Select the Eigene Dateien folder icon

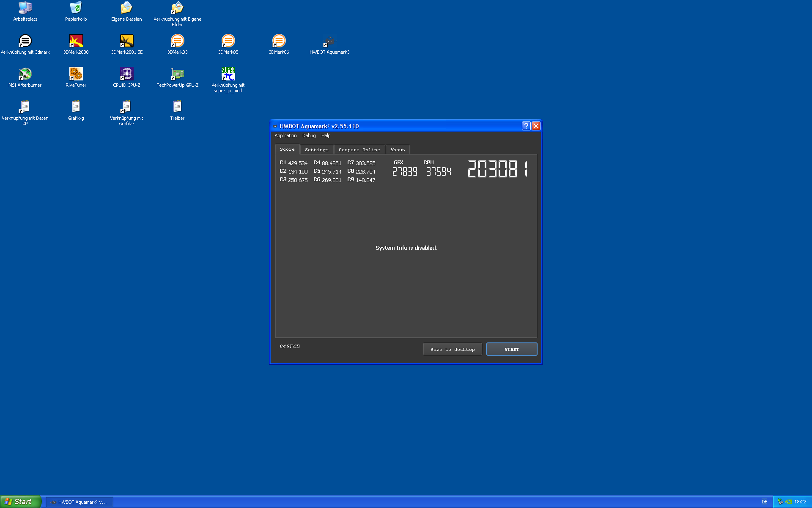click(126, 11)
